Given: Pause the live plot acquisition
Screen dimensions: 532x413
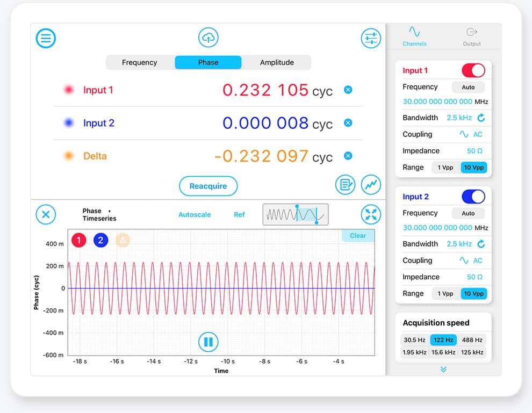Looking at the screenshot, I should (x=209, y=342).
